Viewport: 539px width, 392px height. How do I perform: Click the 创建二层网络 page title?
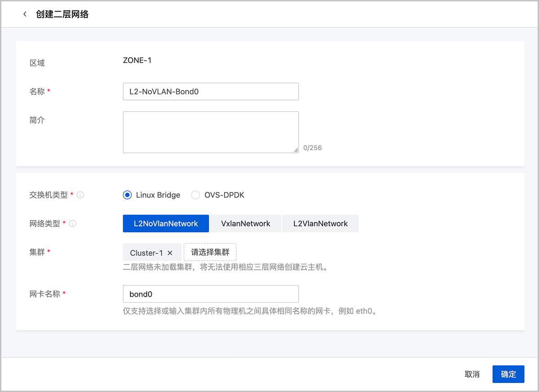click(62, 14)
